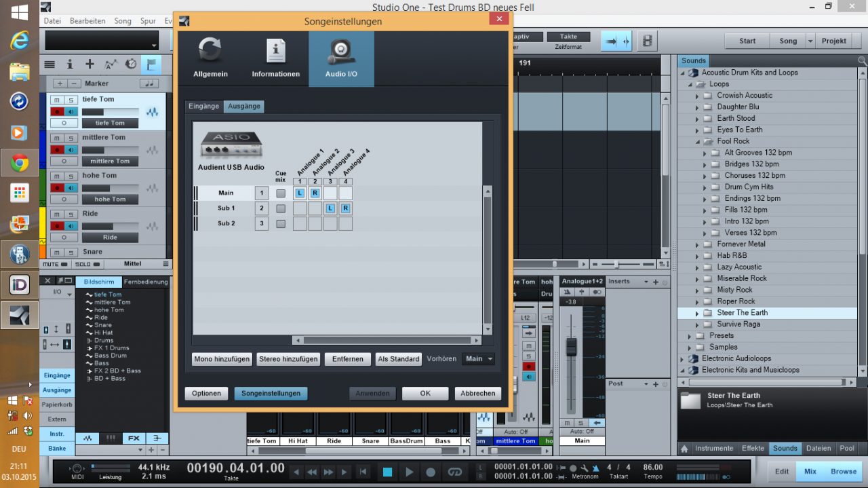Click rewind button in transport bar
Screen dimensions: 868x488
click(x=312, y=472)
